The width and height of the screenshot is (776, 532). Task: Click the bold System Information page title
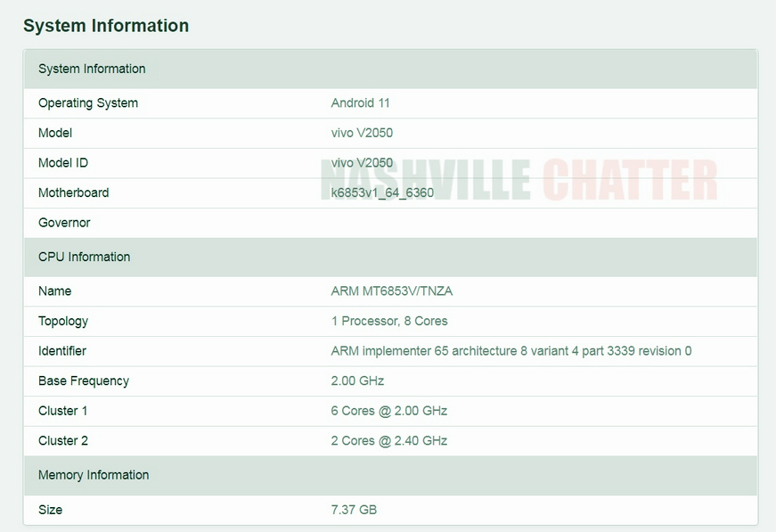pyautogui.click(x=106, y=26)
